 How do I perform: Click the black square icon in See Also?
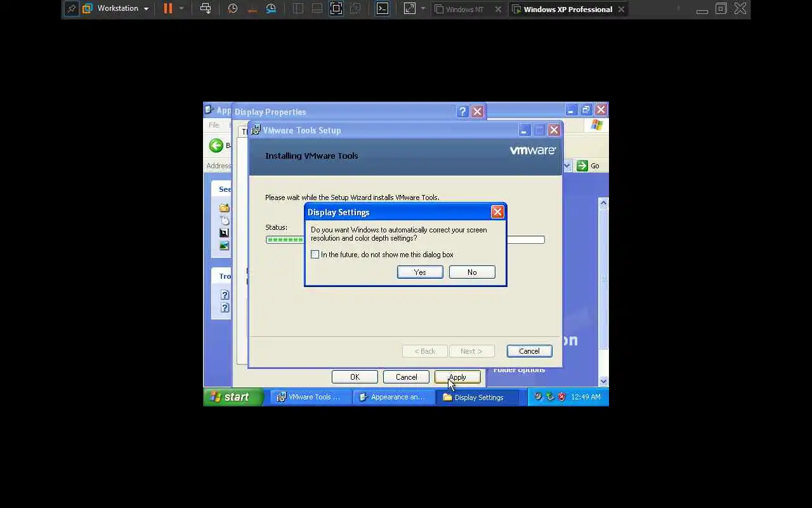coord(224,233)
